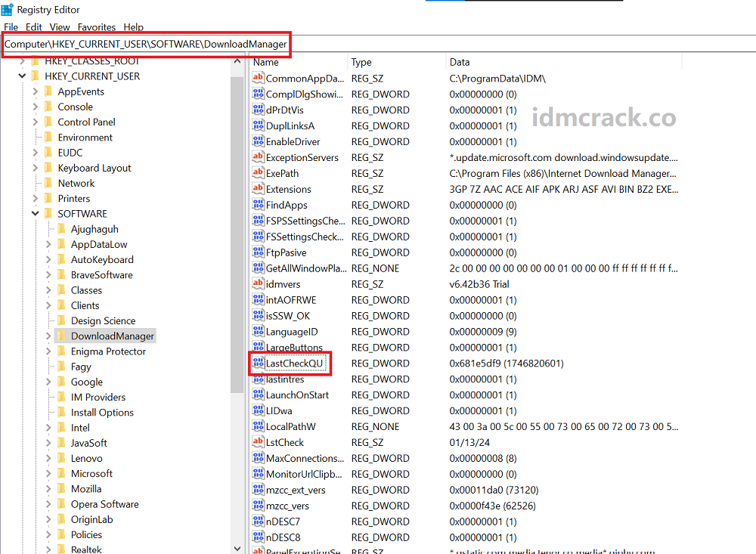
Task: Click the LastCheckQU DWORD icon
Action: click(258, 363)
